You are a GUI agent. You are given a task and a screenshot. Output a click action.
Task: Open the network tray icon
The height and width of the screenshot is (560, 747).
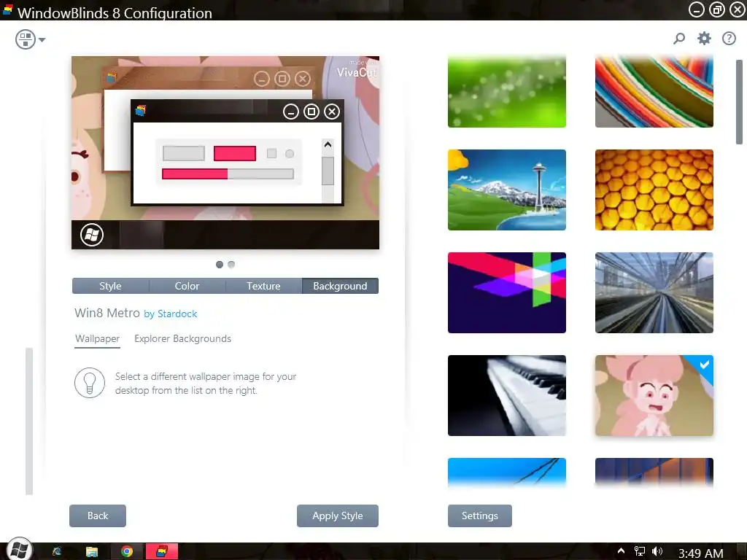coord(639,551)
